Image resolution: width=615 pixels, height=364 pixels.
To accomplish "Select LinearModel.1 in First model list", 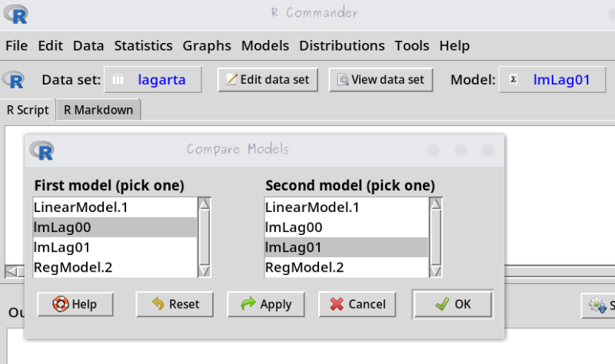I will [115, 207].
